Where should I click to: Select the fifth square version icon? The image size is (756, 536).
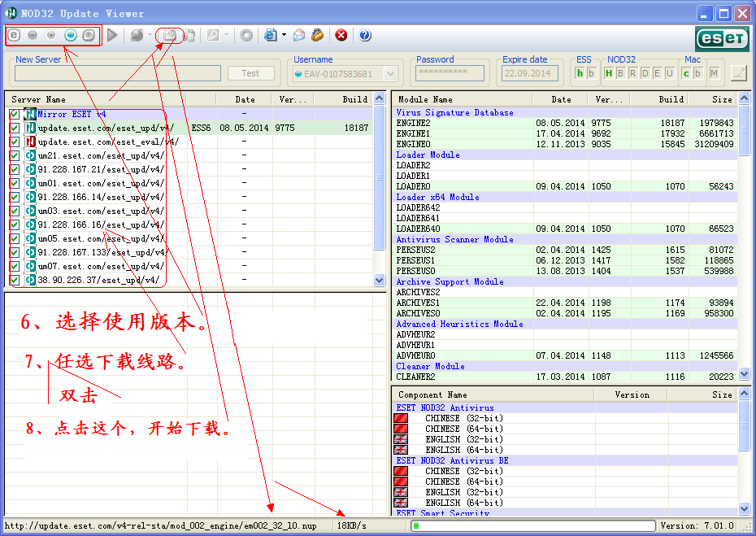pos(89,35)
